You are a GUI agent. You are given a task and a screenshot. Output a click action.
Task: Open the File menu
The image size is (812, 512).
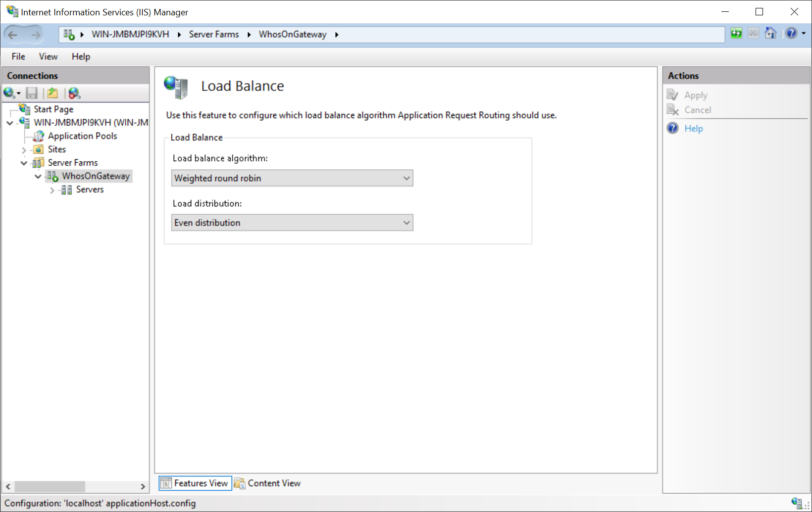click(x=18, y=56)
